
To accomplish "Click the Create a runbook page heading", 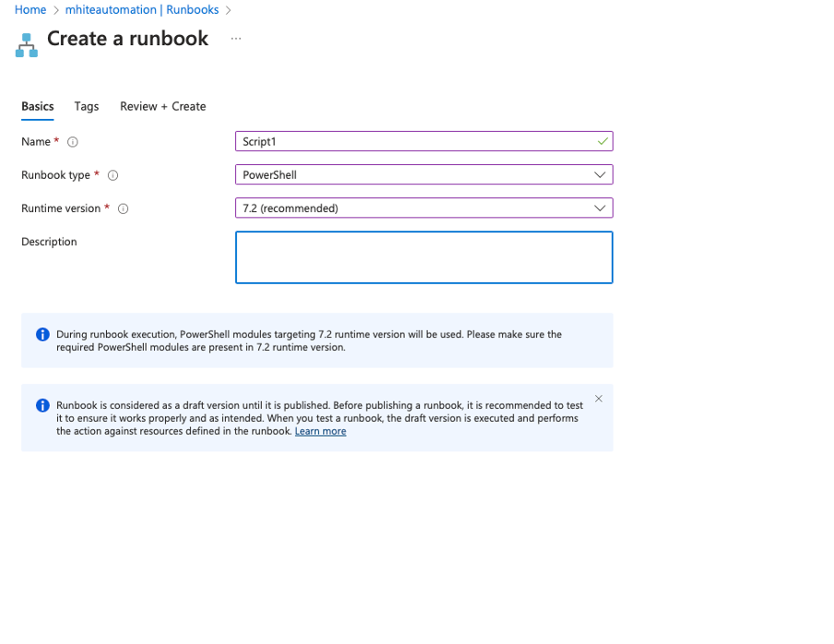I will pyautogui.click(x=127, y=39).
